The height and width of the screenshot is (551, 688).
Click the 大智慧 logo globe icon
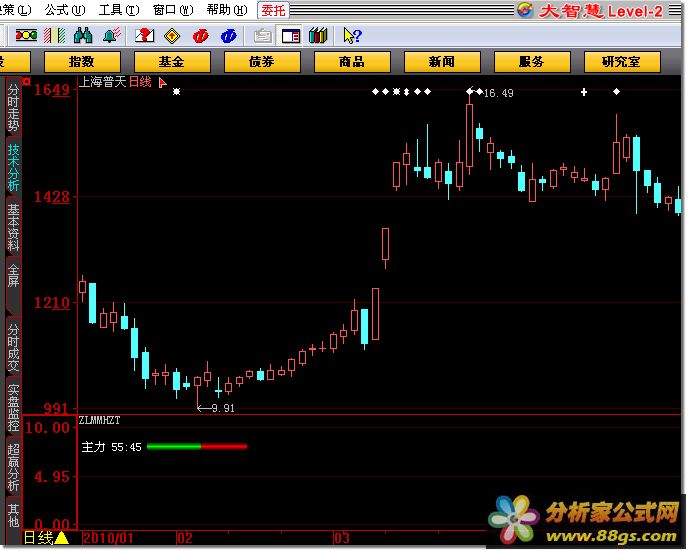tap(525, 9)
